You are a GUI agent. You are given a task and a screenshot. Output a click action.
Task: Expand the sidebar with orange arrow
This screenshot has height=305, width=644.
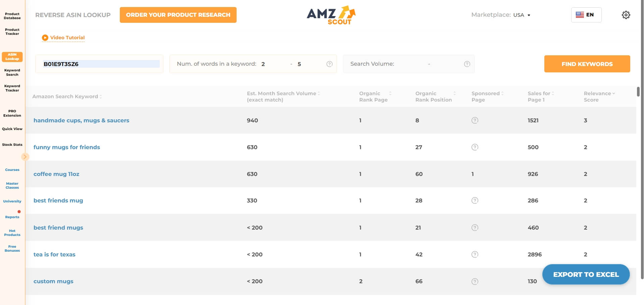pos(25,157)
